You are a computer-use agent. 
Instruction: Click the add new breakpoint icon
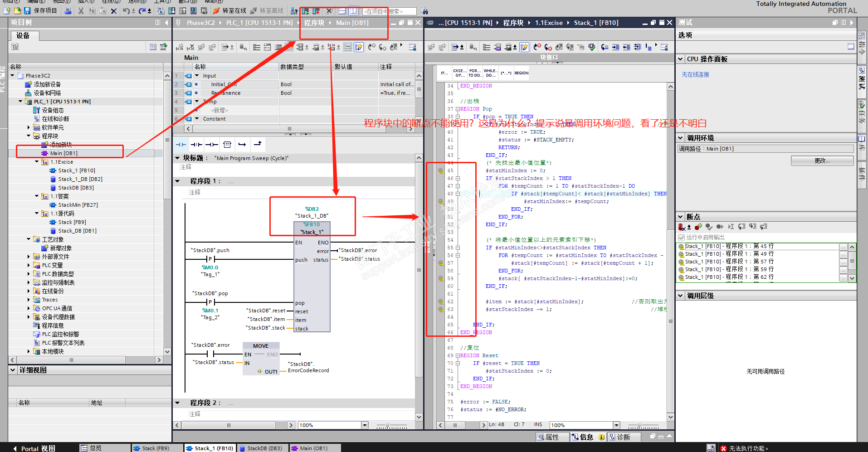click(x=698, y=227)
